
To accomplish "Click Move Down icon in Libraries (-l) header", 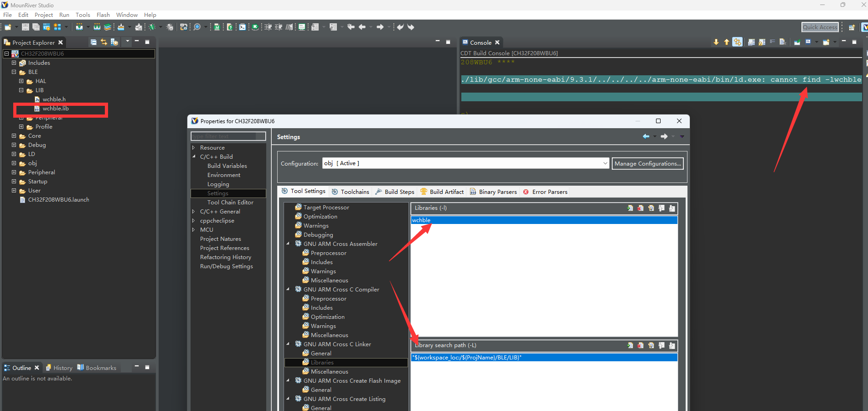I will click(672, 208).
